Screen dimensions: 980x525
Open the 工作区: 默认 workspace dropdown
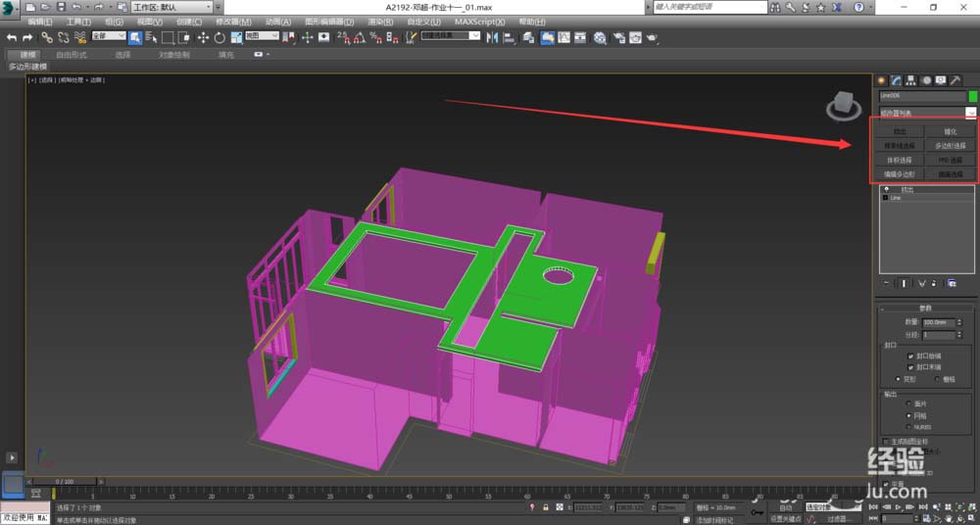(x=171, y=7)
